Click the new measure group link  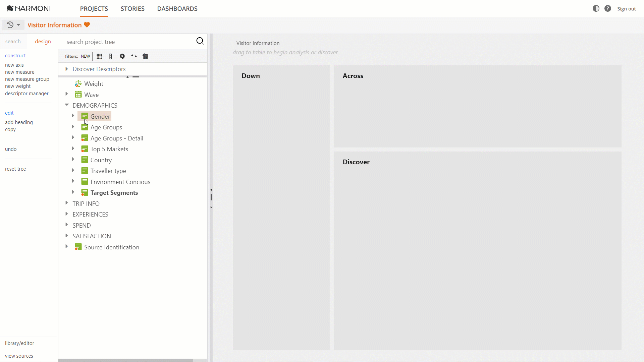coord(27,79)
